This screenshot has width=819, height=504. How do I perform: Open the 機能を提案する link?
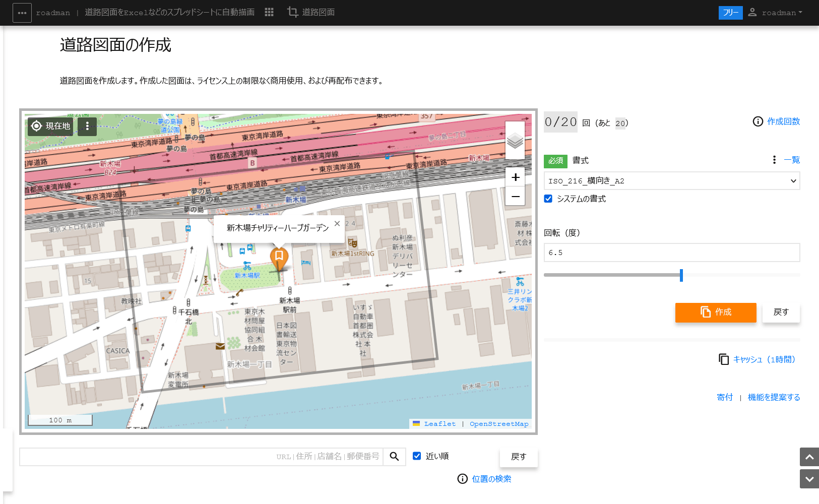coord(774,397)
